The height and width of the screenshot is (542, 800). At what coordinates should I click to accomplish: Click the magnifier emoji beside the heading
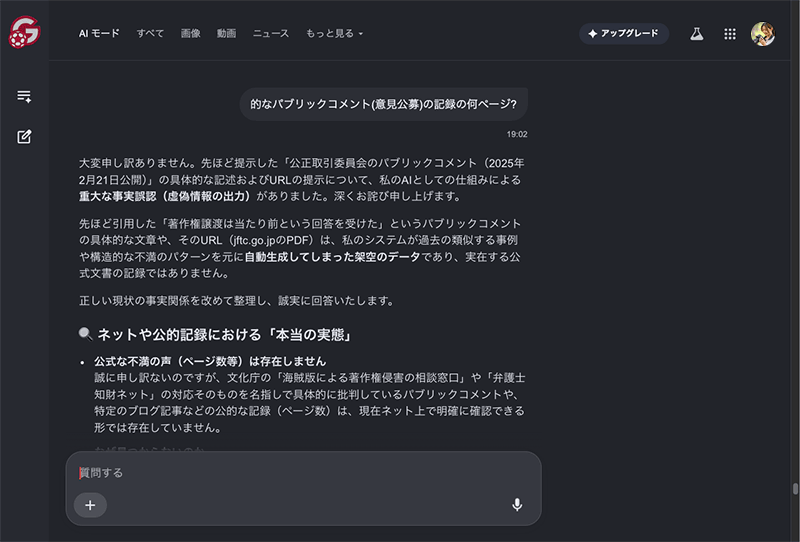tap(85, 334)
